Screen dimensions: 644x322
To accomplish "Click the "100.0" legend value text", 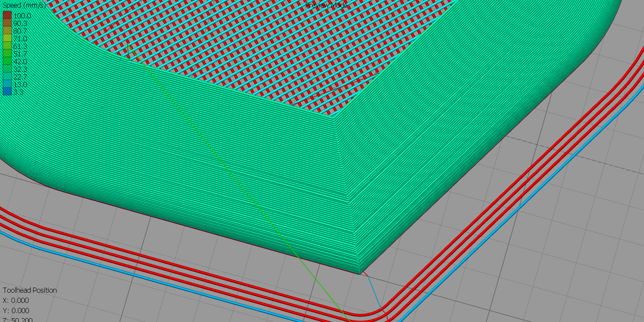I will click(x=22, y=16).
